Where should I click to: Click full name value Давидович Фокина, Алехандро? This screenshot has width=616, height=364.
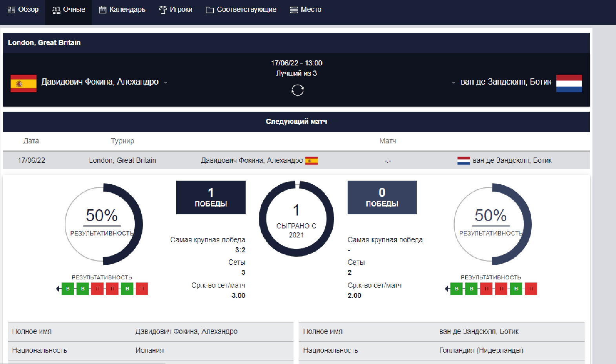pos(186,331)
